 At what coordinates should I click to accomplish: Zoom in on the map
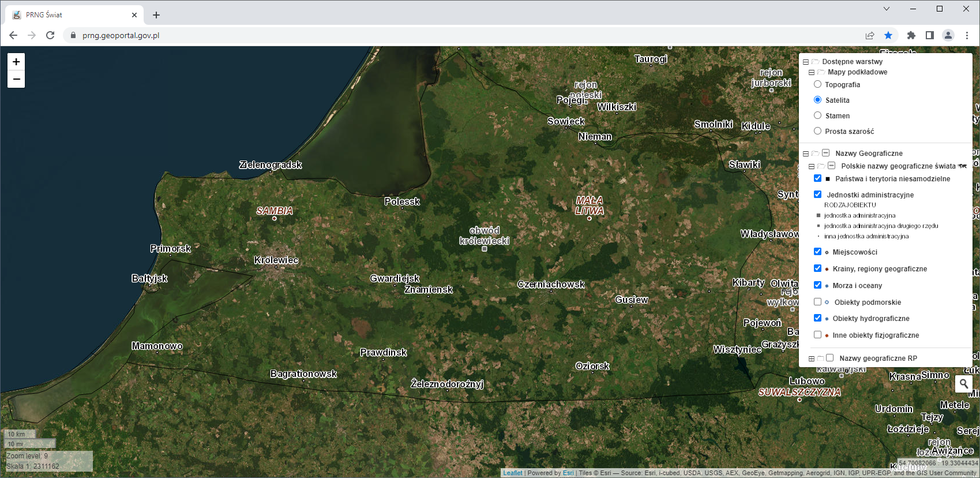[16, 62]
